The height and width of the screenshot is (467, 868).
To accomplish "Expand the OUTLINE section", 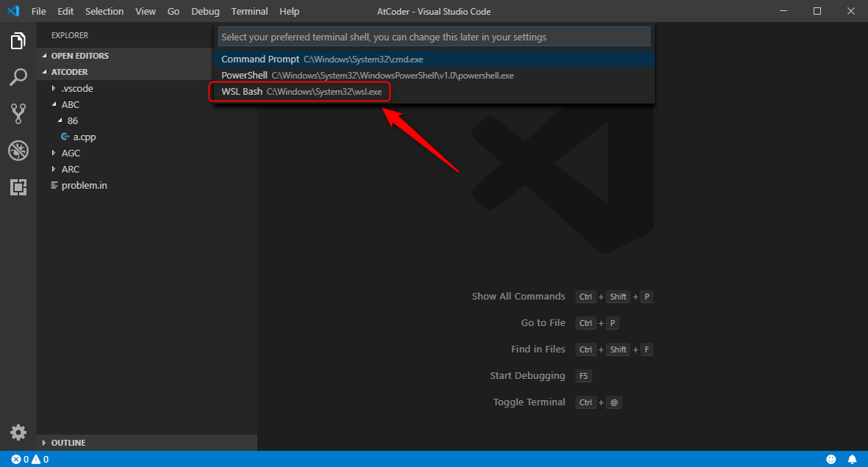I will [44, 443].
